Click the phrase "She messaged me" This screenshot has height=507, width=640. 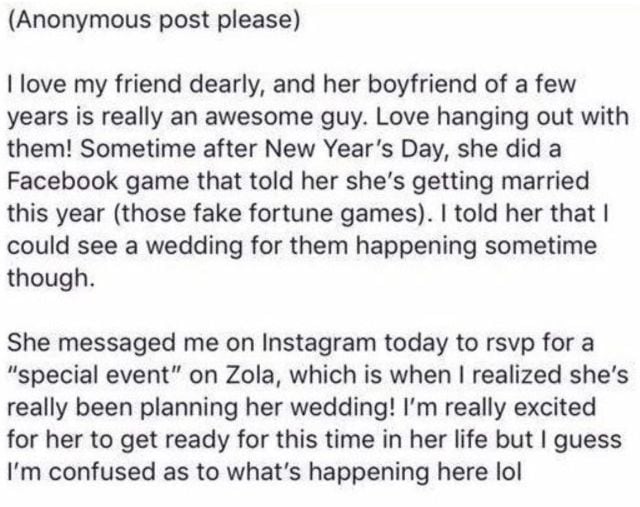[x=90, y=341]
